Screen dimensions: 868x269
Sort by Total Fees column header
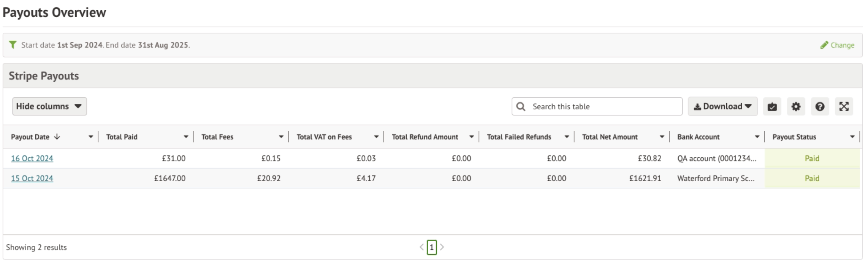pos(217,137)
